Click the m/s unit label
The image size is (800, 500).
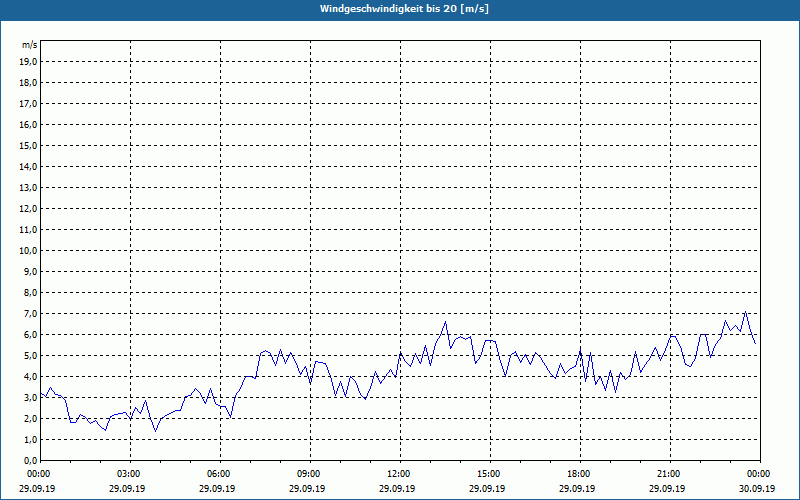click(x=29, y=45)
